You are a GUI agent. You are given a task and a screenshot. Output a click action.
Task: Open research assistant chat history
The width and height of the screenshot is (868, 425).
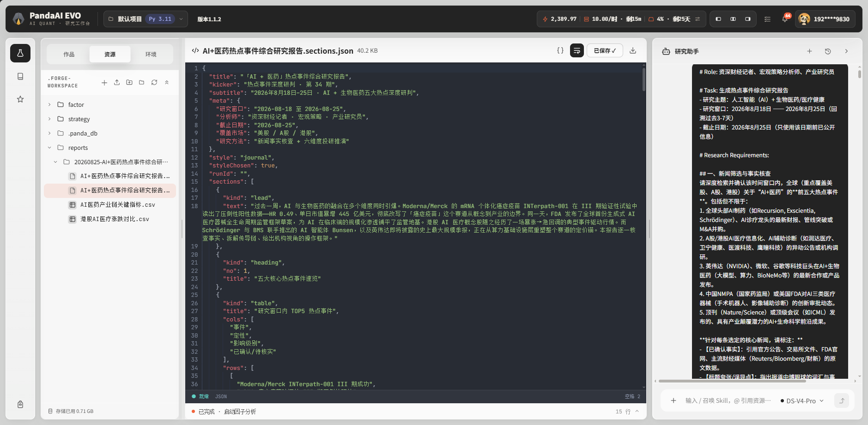click(x=828, y=51)
